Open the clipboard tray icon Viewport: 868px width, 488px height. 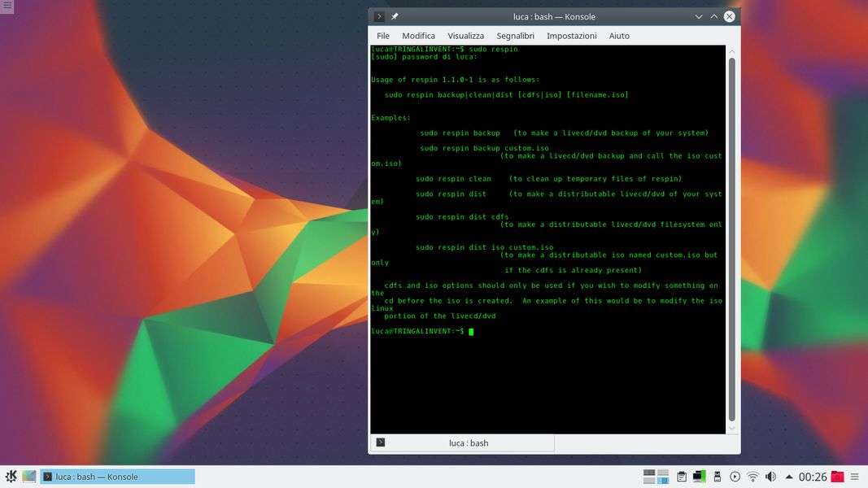[682, 477]
